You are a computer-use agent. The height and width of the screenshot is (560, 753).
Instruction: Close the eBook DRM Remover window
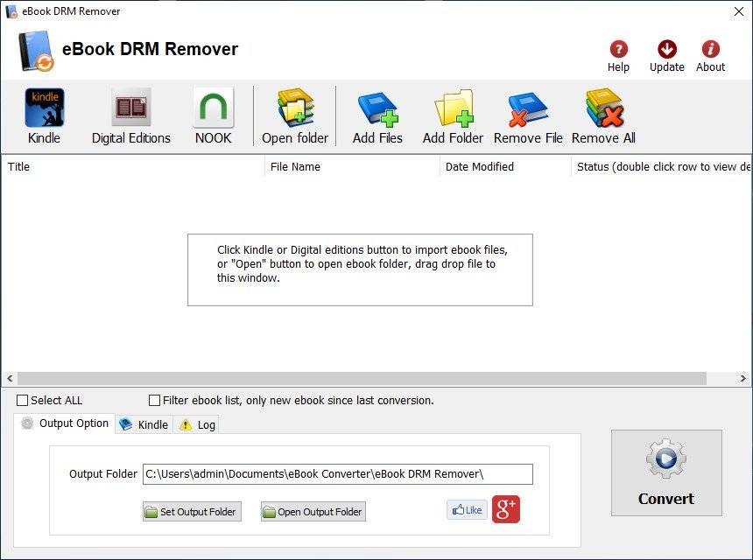739,11
